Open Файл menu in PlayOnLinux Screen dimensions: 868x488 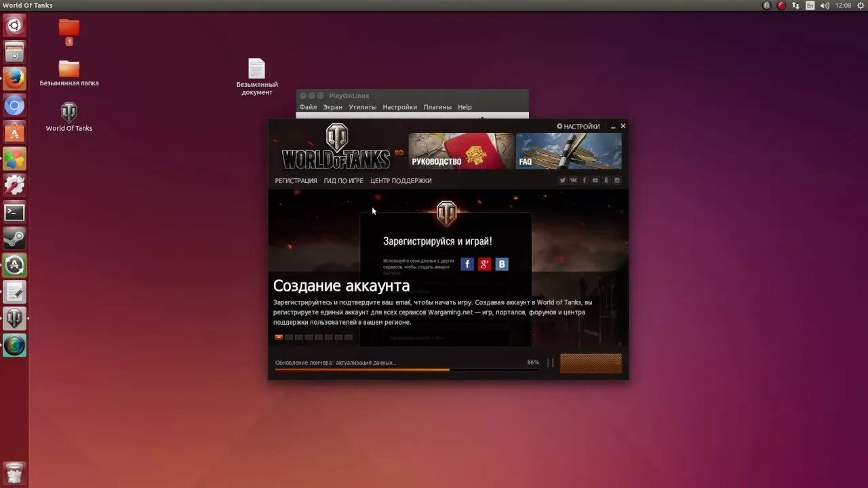pyautogui.click(x=308, y=107)
